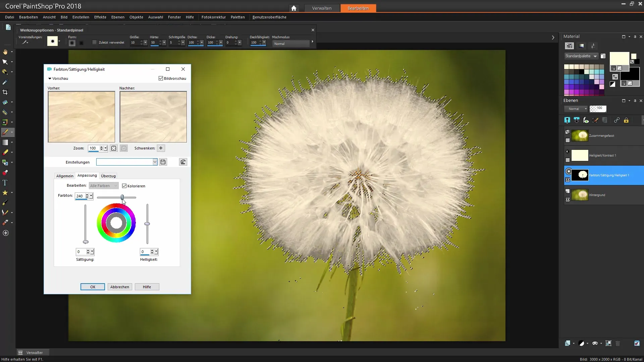Switch to the Allgemein tab

tap(65, 176)
